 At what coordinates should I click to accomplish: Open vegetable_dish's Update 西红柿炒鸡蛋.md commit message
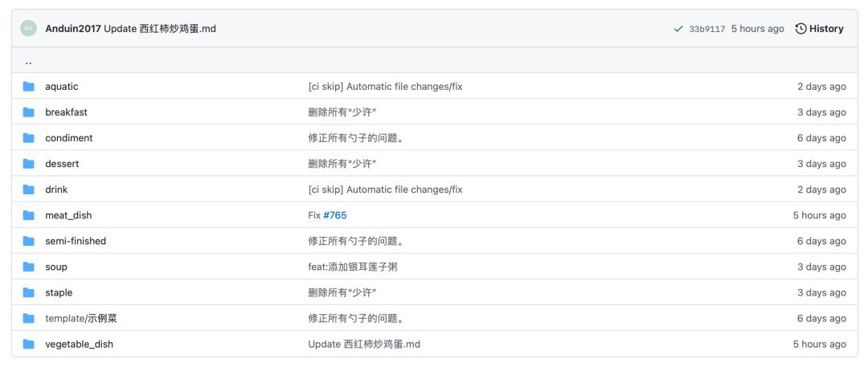(364, 344)
